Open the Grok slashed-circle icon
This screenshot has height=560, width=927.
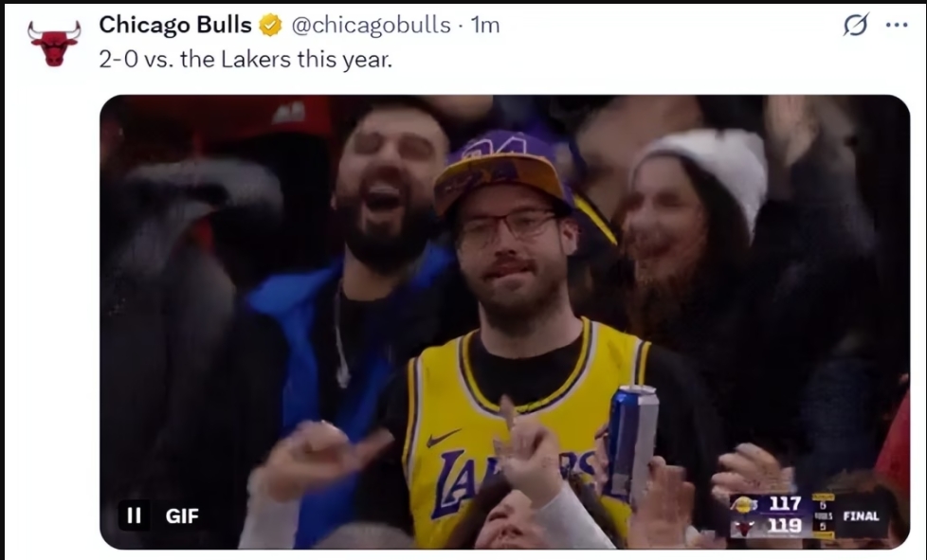[x=856, y=25]
